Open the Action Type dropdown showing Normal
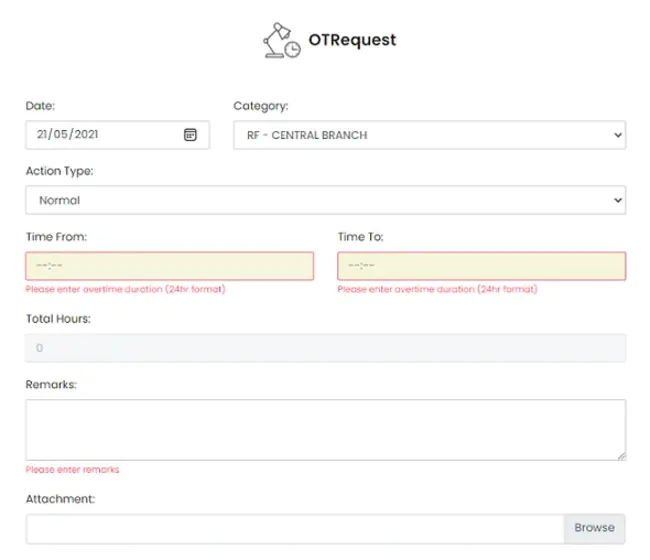The width and height of the screenshot is (650, 560). point(325,200)
